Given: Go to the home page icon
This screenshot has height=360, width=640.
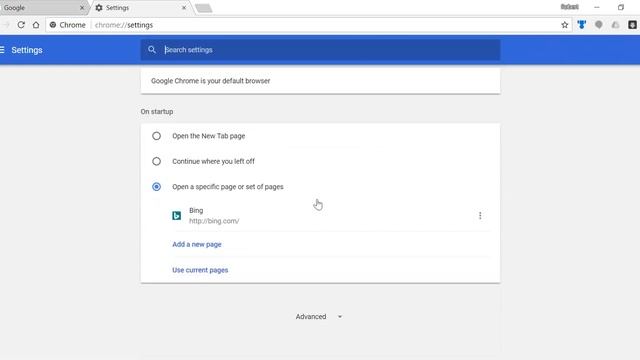Looking at the screenshot, I should click(x=36, y=25).
